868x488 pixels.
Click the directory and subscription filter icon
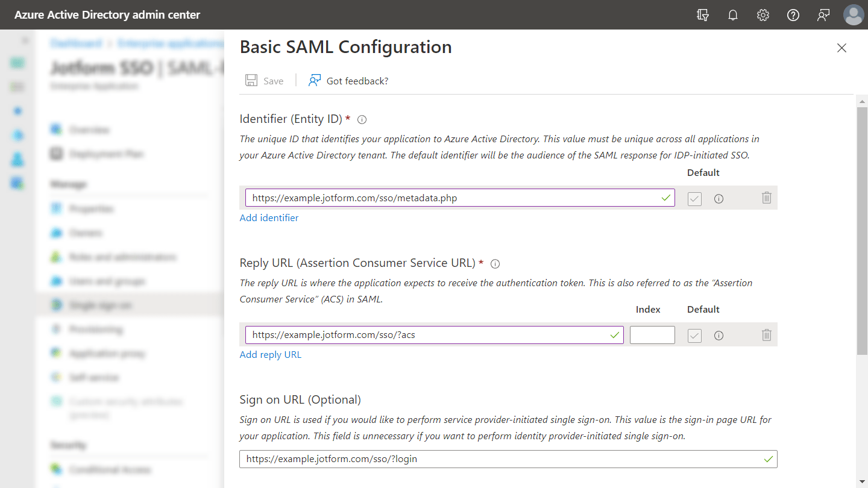click(703, 15)
